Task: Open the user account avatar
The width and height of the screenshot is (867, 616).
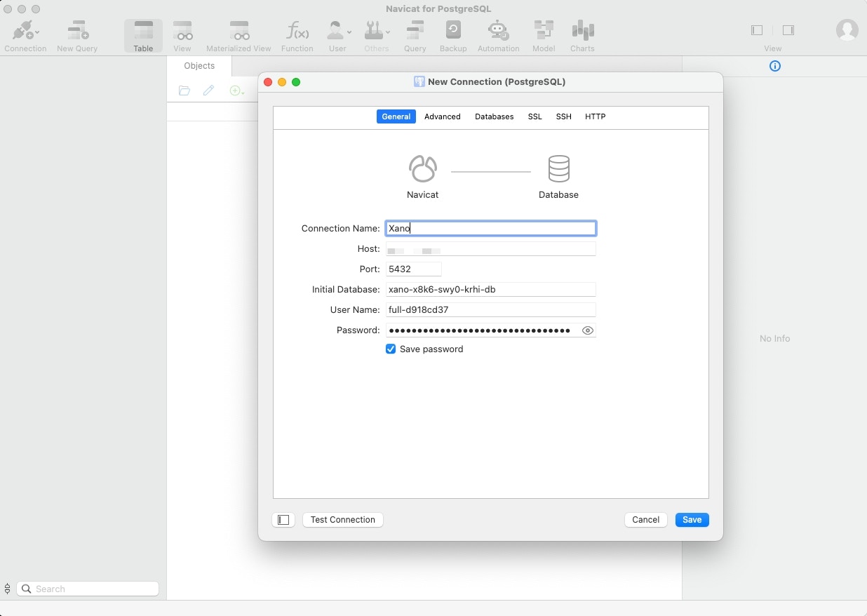Action: coord(847,30)
